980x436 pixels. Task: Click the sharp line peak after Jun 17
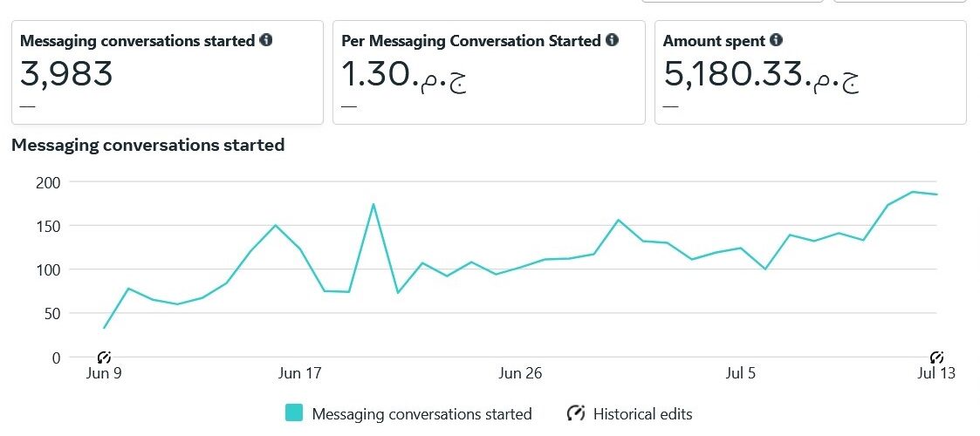[x=373, y=205]
